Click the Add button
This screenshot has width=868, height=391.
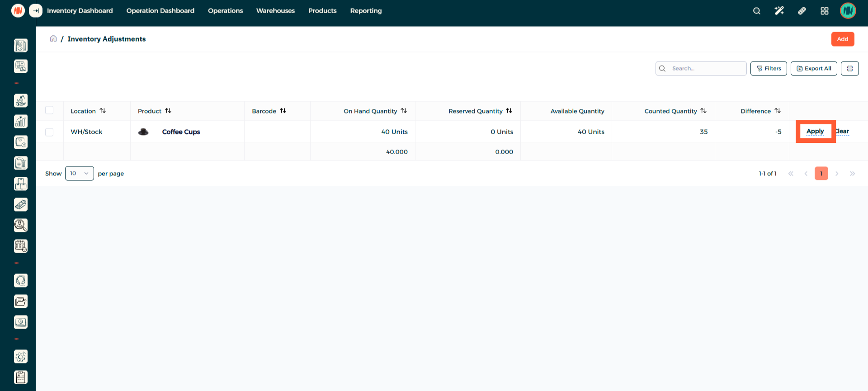pyautogui.click(x=842, y=39)
